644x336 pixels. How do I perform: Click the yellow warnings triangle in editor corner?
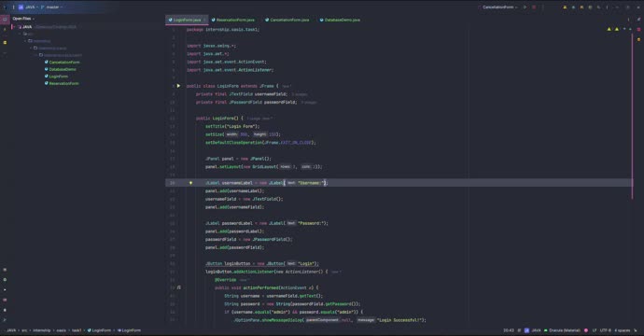609,29
